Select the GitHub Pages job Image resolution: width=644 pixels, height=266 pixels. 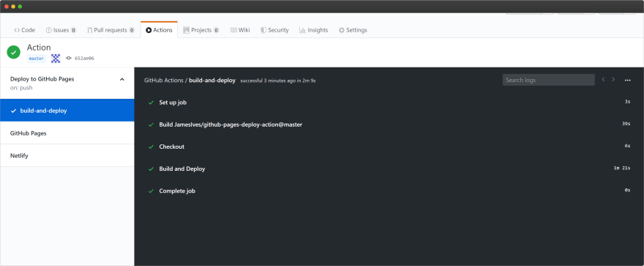(67, 133)
